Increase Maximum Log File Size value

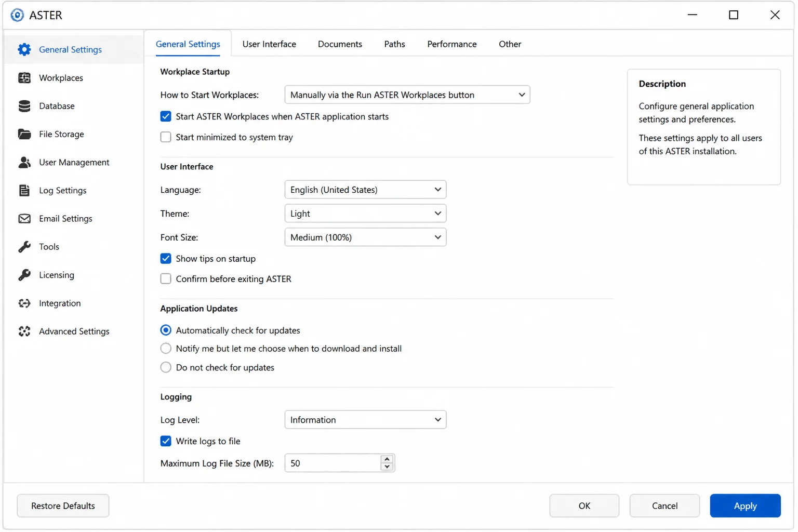tap(387, 459)
